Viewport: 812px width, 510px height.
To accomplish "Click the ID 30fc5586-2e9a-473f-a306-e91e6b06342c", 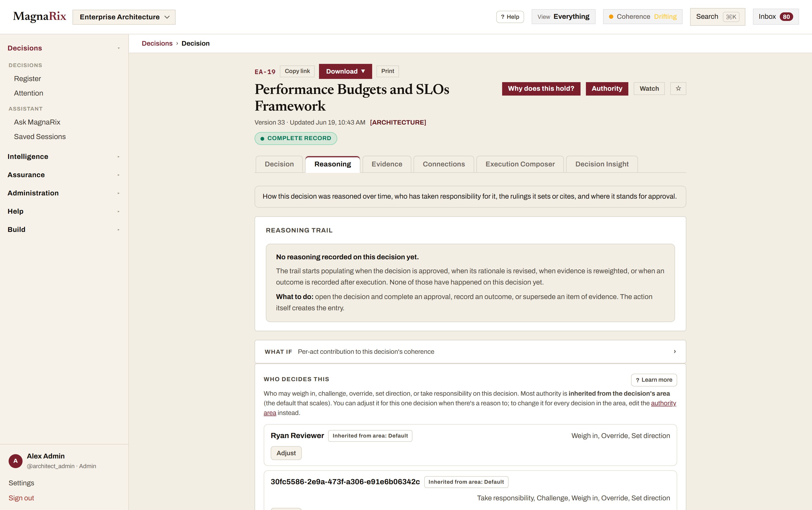I will (345, 482).
